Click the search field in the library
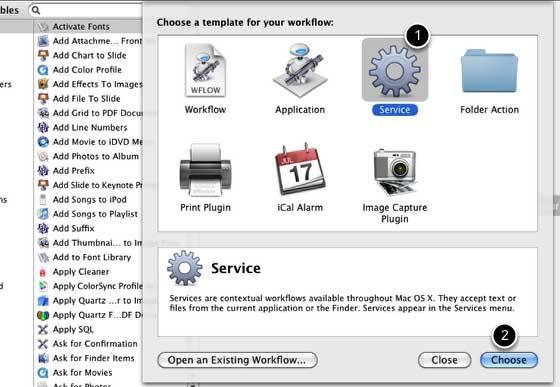Image resolution: width=560 pixels, height=387 pixels. (x=86, y=10)
